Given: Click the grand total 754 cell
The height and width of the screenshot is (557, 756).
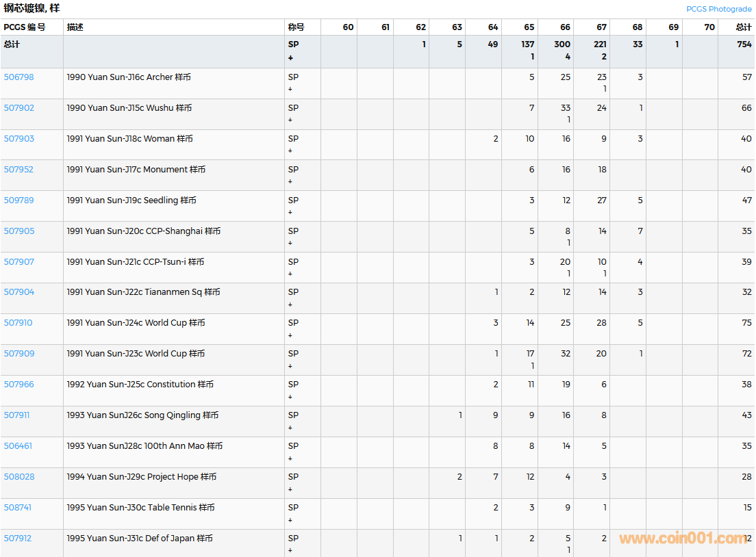Looking at the screenshot, I should [743, 44].
